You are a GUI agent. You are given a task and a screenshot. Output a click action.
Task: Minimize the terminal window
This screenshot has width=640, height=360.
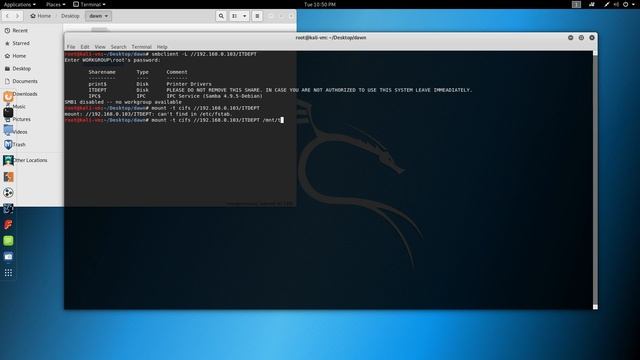click(571, 38)
